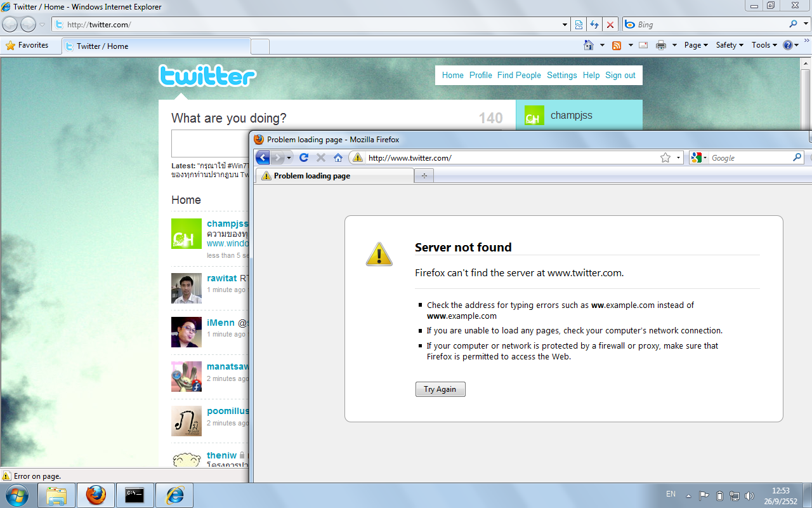Open Twitter Settings link

(x=562, y=75)
